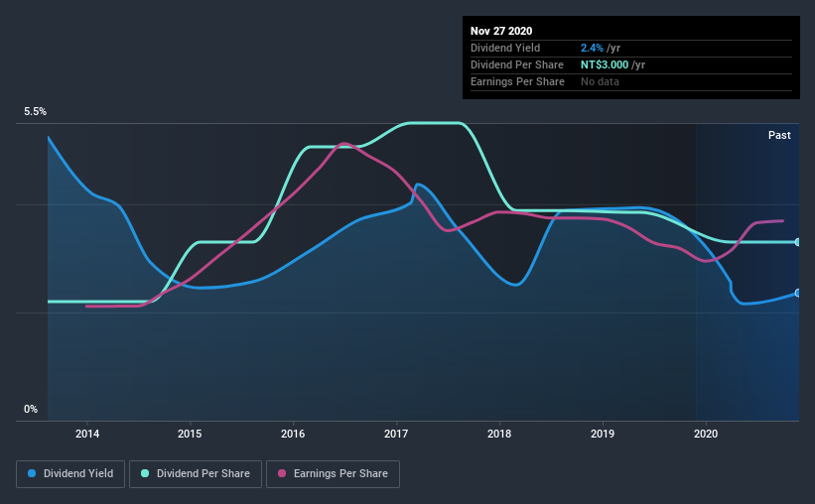The height and width of the screenshot is (504, 815).
Task: Click the 5.5% y-axis label
Action: point(36,112)
